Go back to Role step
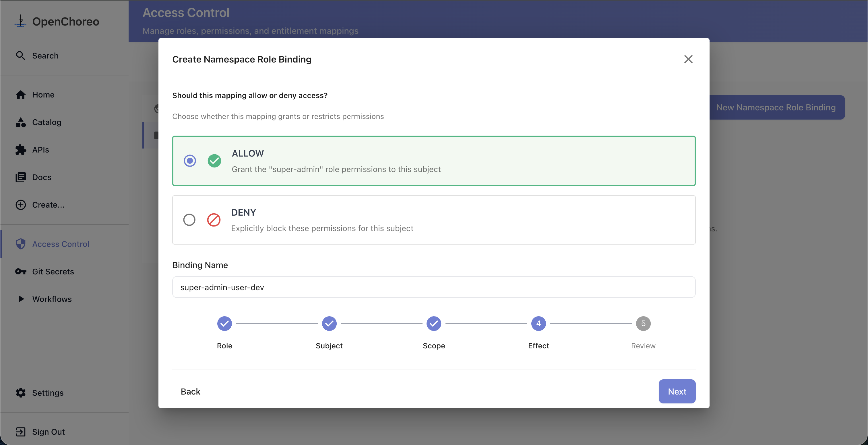The height and width of the screenshot is (445, 868). click(x=224, y=323)
